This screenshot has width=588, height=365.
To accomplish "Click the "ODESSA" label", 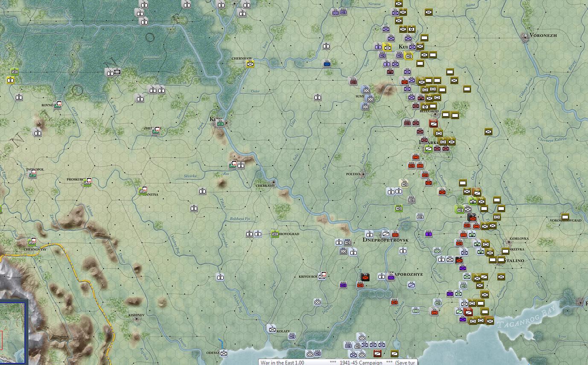I will click(x=213, y=353).
